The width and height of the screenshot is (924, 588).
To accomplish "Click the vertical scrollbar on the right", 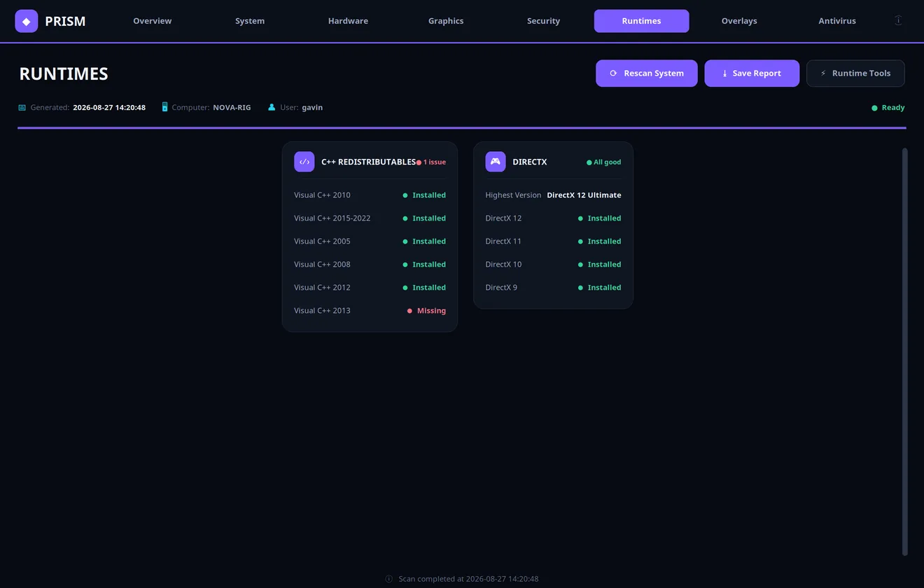I will click(904, 351).
